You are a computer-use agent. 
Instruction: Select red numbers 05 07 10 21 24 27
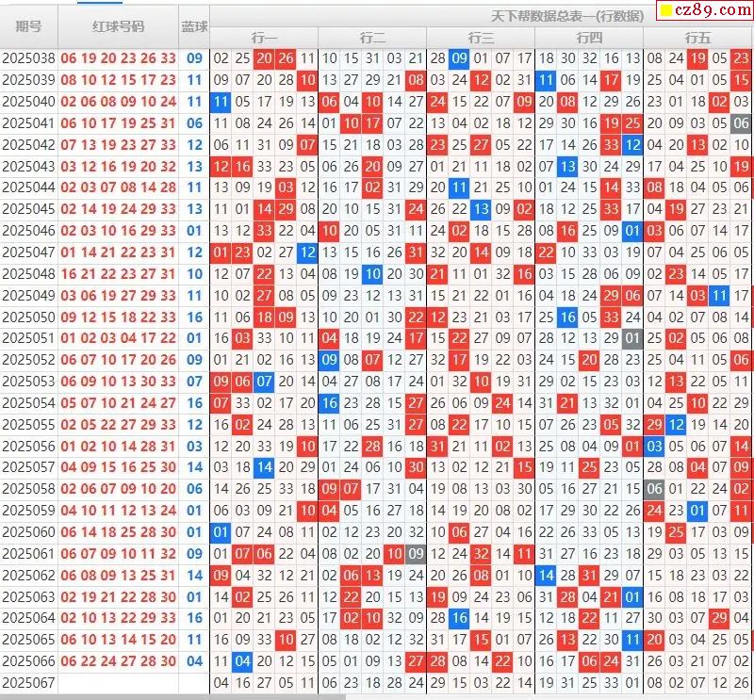point(119,403)
